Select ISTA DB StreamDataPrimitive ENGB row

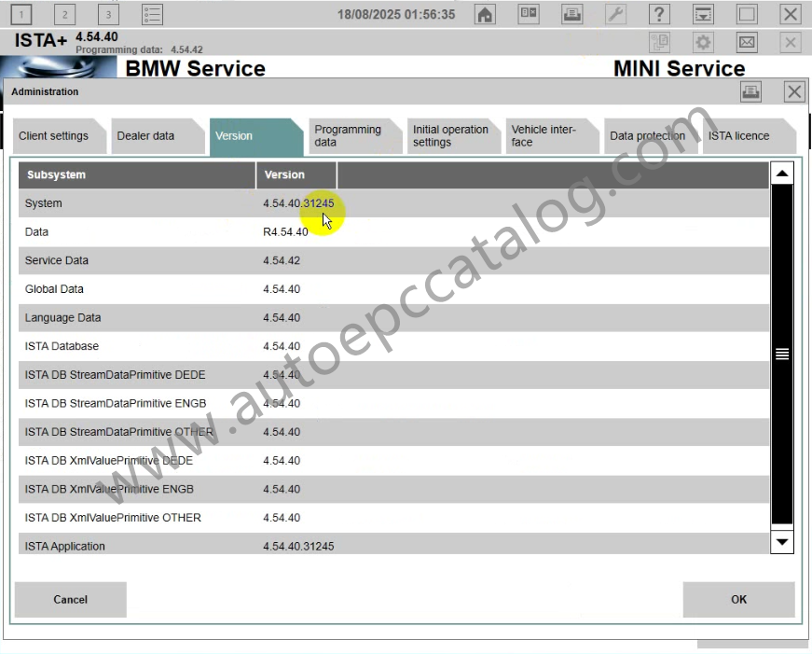(393, 403)
